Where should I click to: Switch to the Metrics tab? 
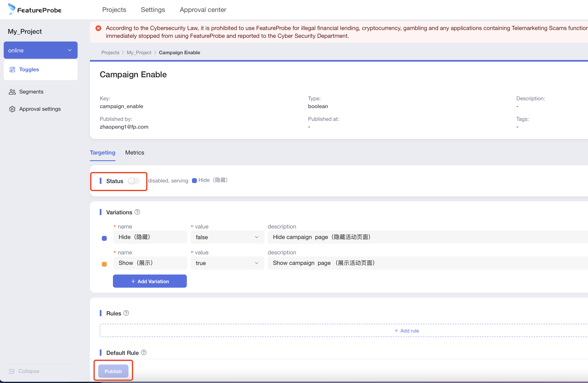(134, 152)
